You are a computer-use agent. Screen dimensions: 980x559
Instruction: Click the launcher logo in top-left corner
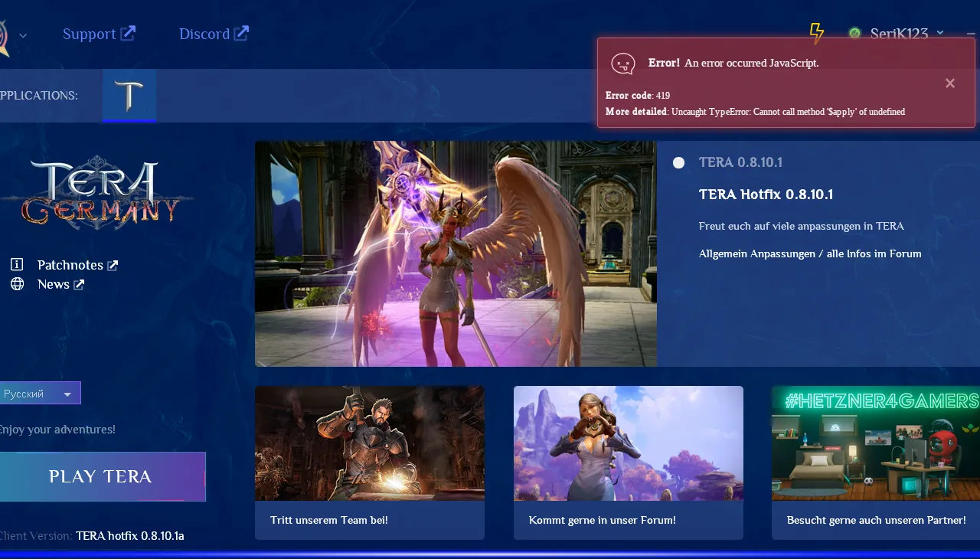3,35
